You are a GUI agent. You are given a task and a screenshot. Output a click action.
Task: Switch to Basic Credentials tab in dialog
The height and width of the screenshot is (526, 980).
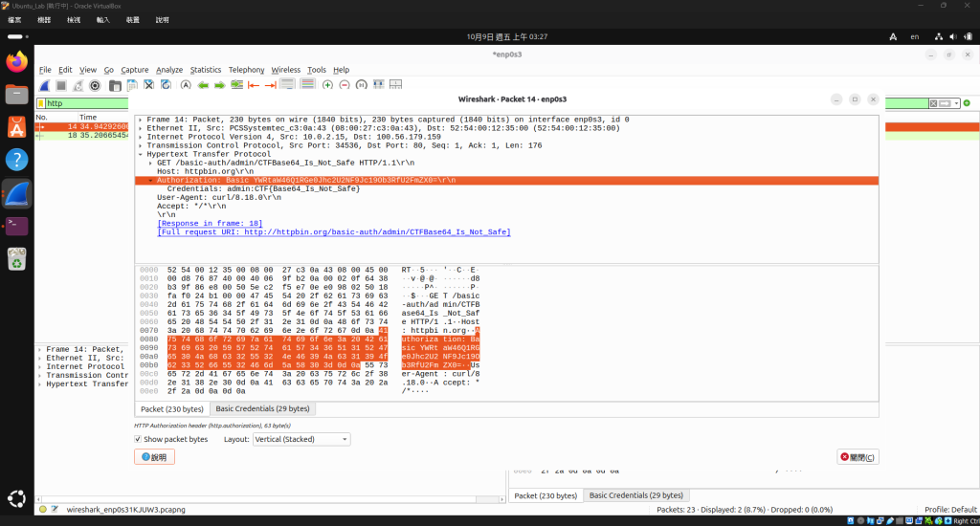point(262,408)
